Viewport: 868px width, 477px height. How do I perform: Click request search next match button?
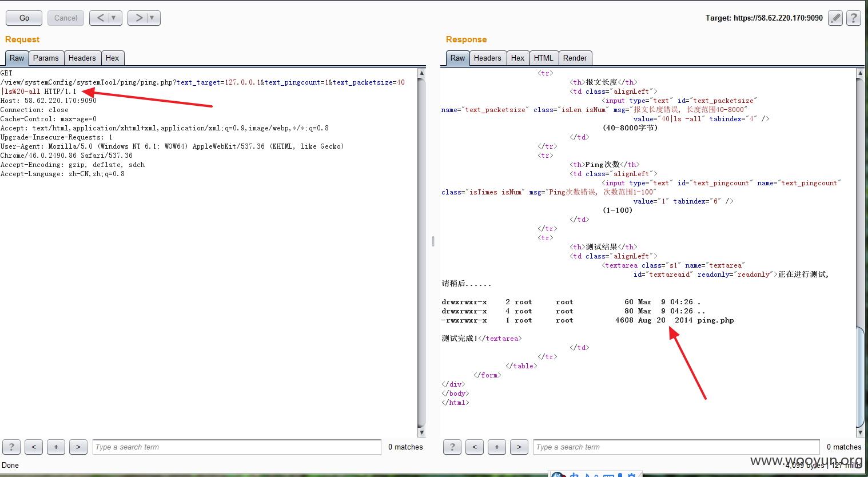(78, 447)
